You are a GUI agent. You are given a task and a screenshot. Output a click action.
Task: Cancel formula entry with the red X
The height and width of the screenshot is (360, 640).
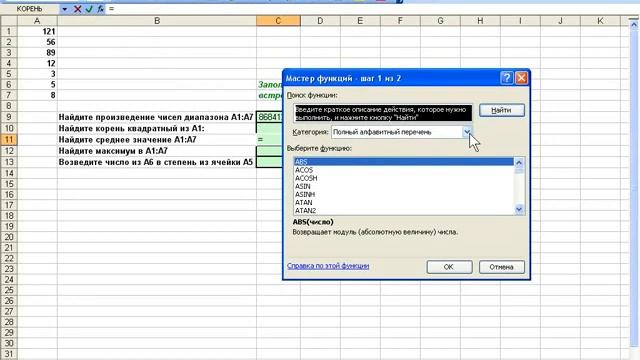click(x=78, y=9)
